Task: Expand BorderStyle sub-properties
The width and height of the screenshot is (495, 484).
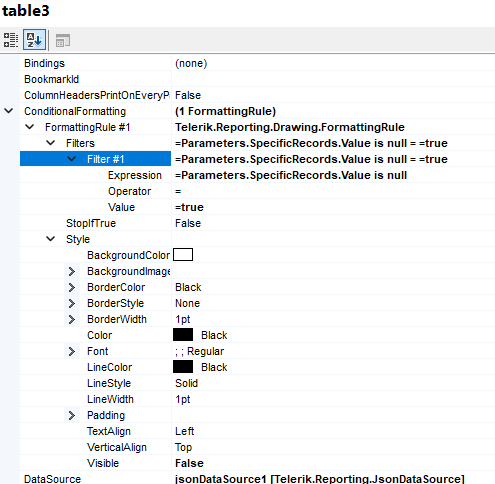Action: tap(72, 303)
